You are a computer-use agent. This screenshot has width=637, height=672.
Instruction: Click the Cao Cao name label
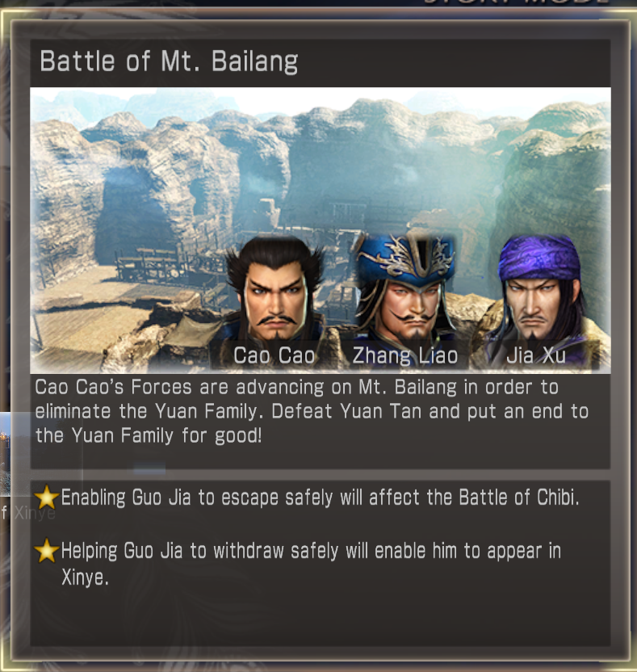pyautogui.click(x=274, y=355)
